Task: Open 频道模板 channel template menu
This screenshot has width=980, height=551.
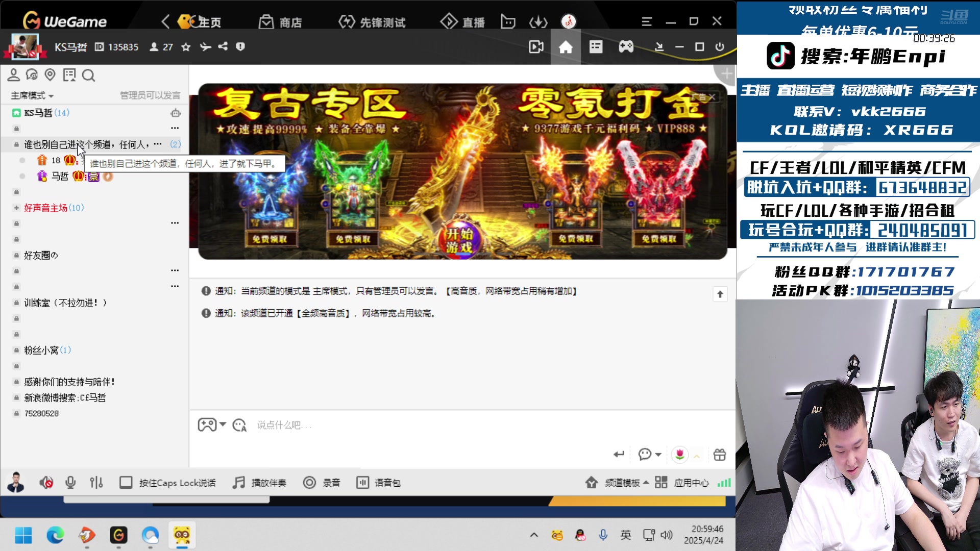Action: coord(617,483)
